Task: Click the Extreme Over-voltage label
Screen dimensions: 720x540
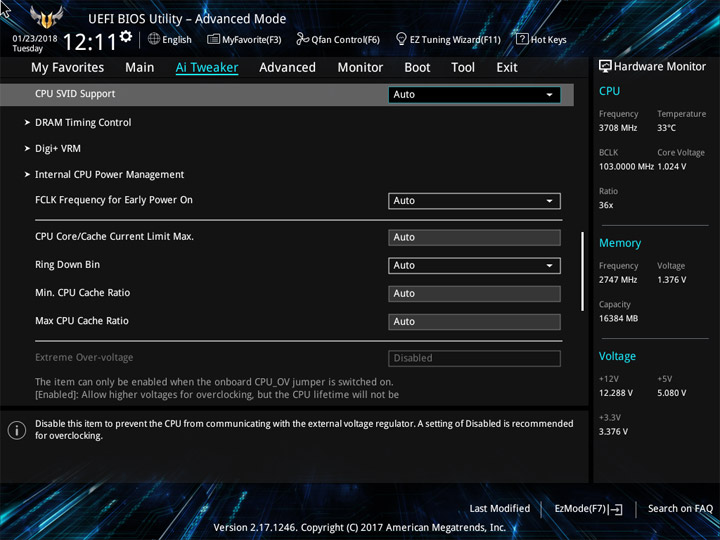Action: click(84, 357)
